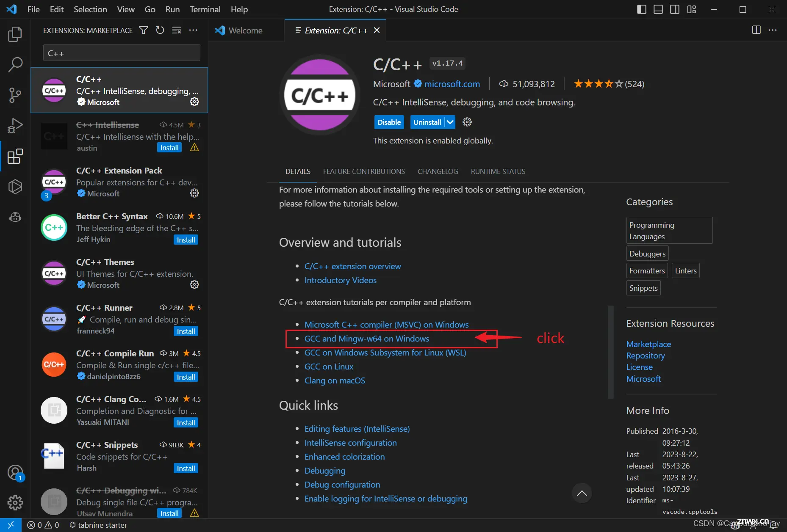
Task: Open the Search view in activity bar
Action: tap(15, 65)
